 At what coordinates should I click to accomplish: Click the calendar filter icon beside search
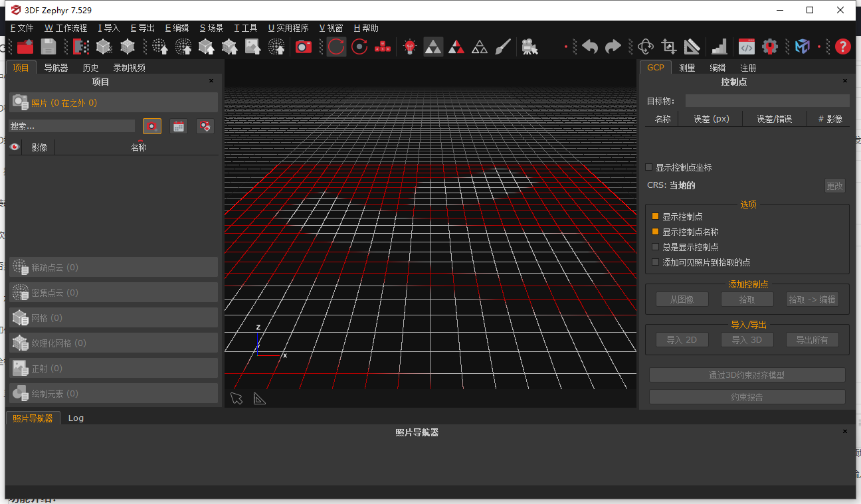[x=178, y=126]
